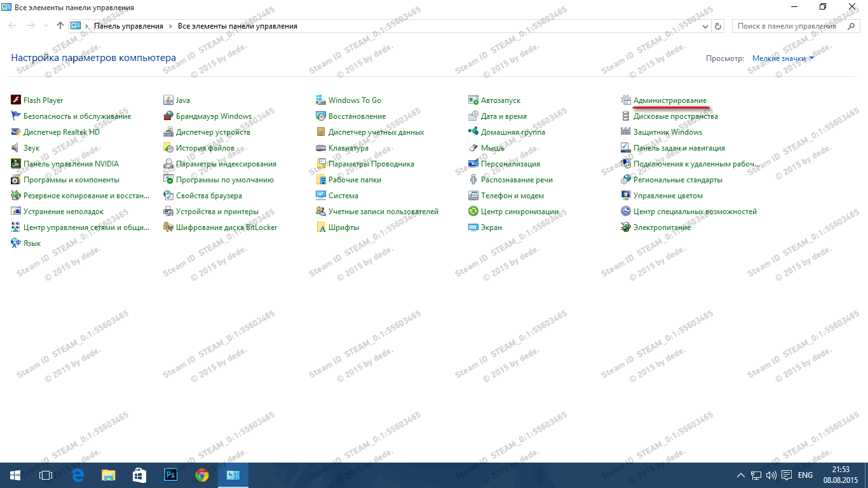Open Устранение неполадок link

[64, 212]
